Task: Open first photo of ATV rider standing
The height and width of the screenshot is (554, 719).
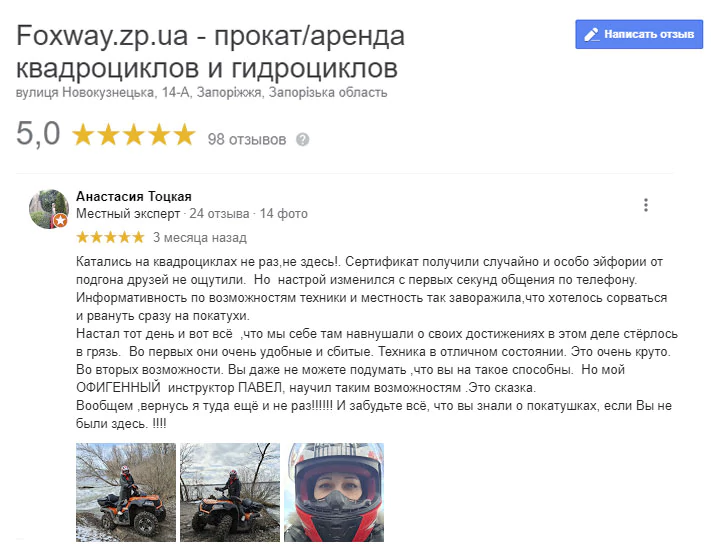Action: tap(126, 492)
